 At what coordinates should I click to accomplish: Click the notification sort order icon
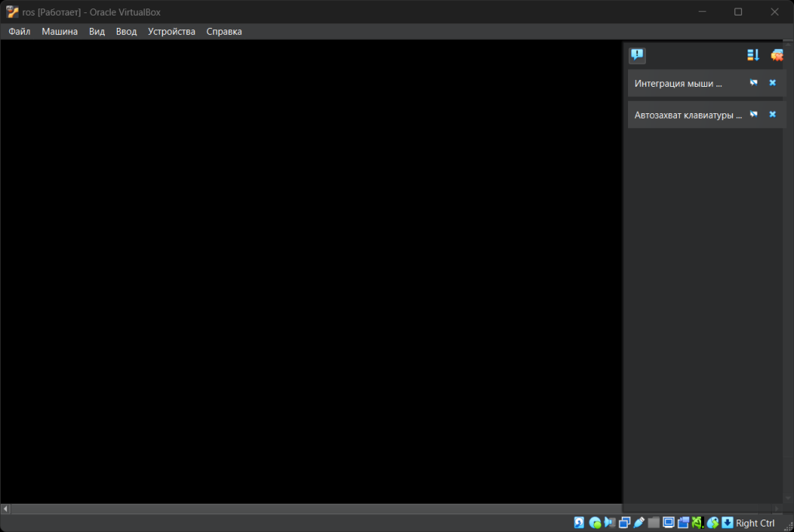[753, 55]
